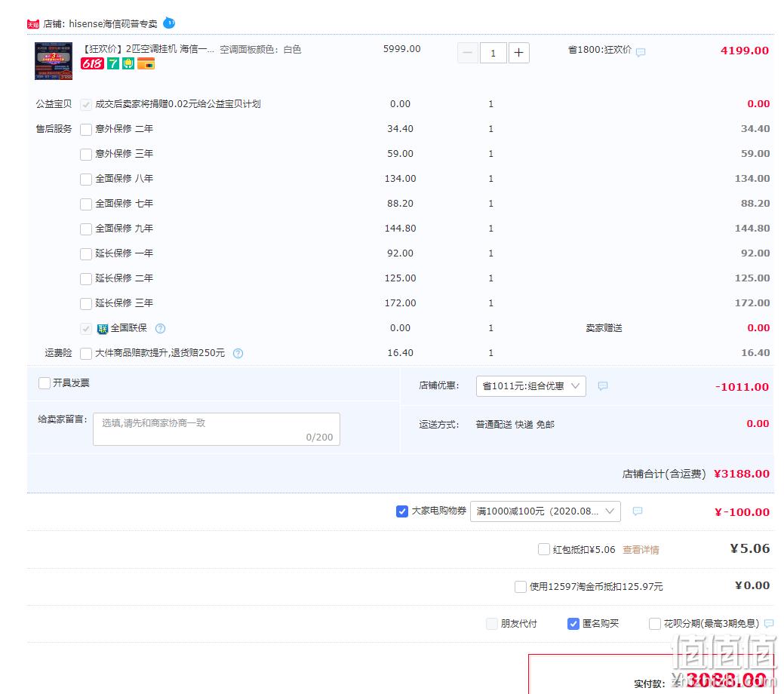Click the ¥3188.00 store total amount
The width and height of the screenshot is (784, 694).
coord(742,474)
